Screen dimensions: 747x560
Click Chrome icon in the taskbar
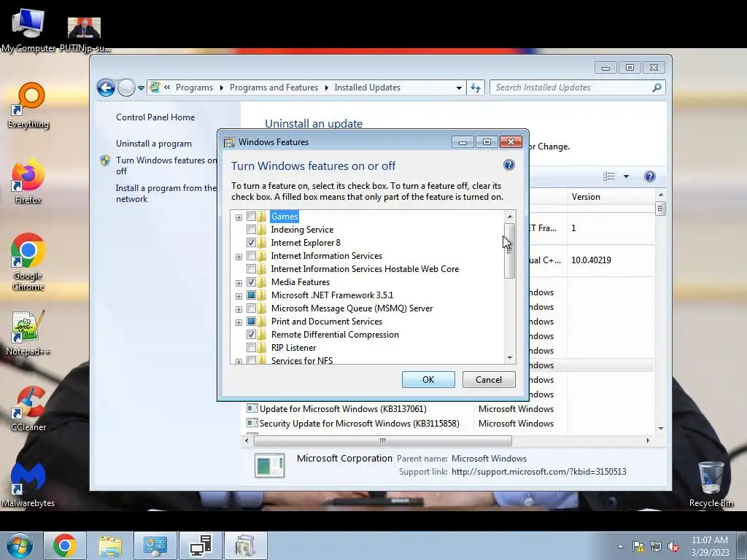[65, 545]
